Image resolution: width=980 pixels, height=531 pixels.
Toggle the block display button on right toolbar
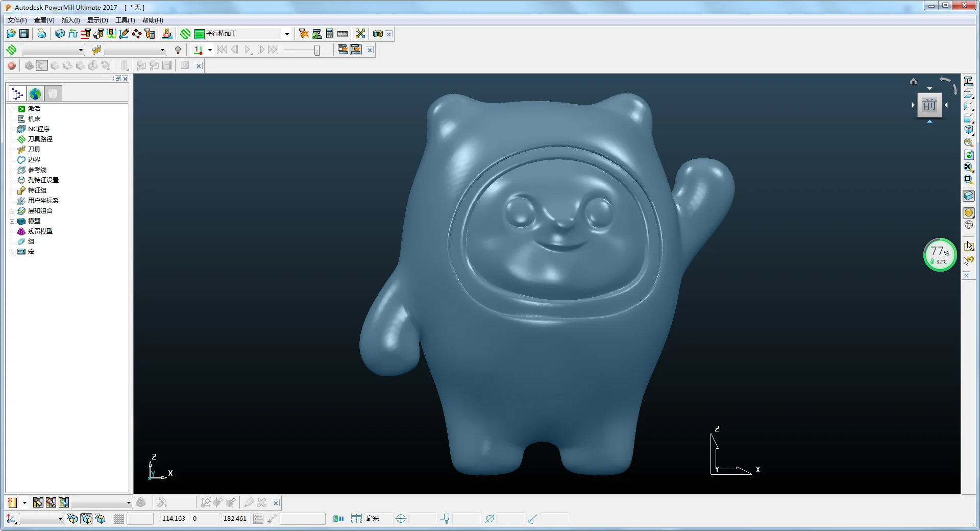[x=968, y=196]
